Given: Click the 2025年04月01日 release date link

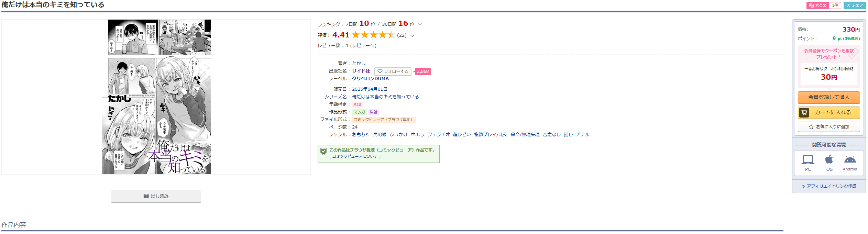Looking at the screenshot, I should 370,89.
